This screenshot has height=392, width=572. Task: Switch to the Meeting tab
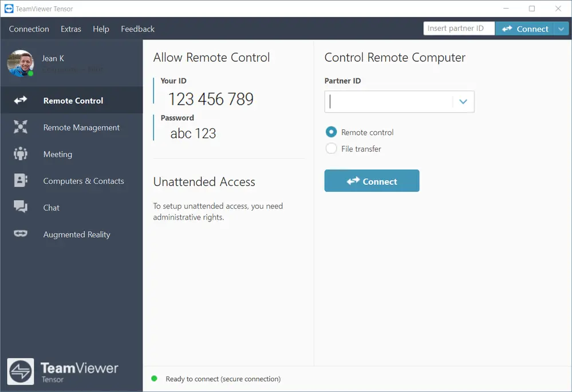(x=72, y=153)
